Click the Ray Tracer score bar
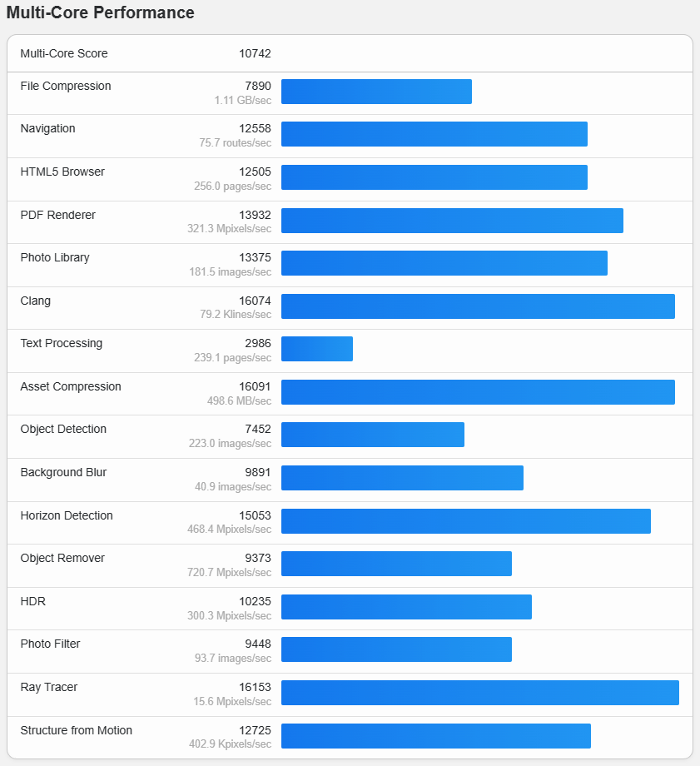Image resolution: width=700 pixels, height=766 pixels. coord(479,693)
